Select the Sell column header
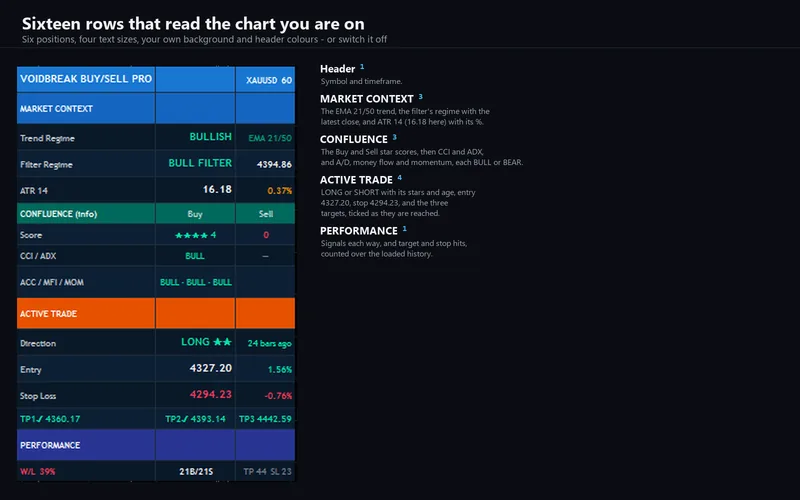 tap(265, 214)
